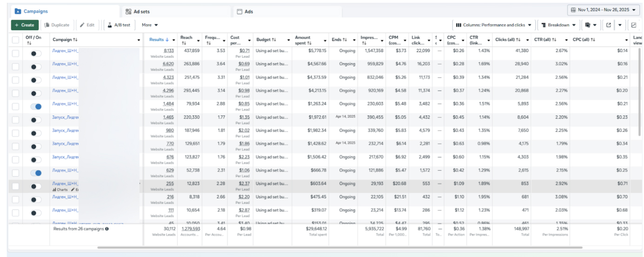This screenshot has width=644, height=257.
Task: Click the Duplicate copy button
Action: pos(57,25)
